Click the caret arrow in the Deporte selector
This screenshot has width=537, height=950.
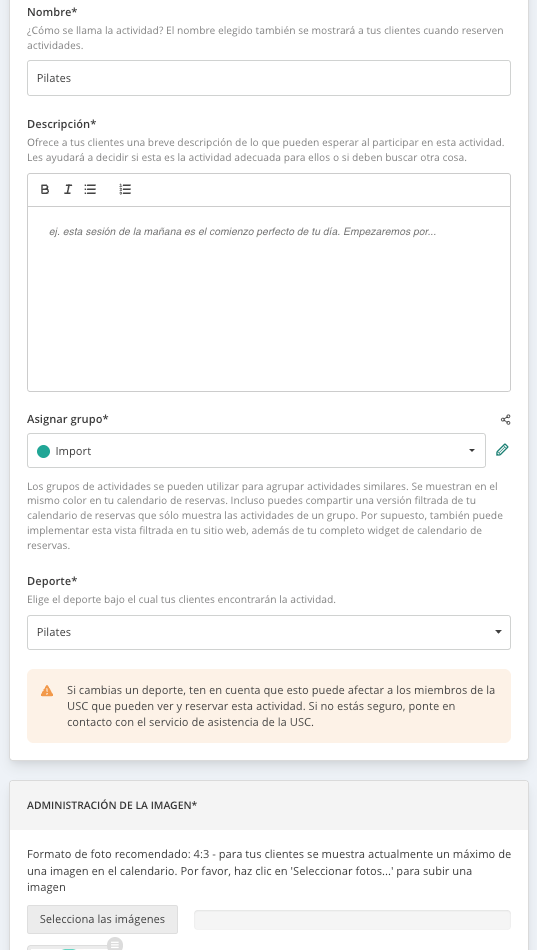(498, 632)
